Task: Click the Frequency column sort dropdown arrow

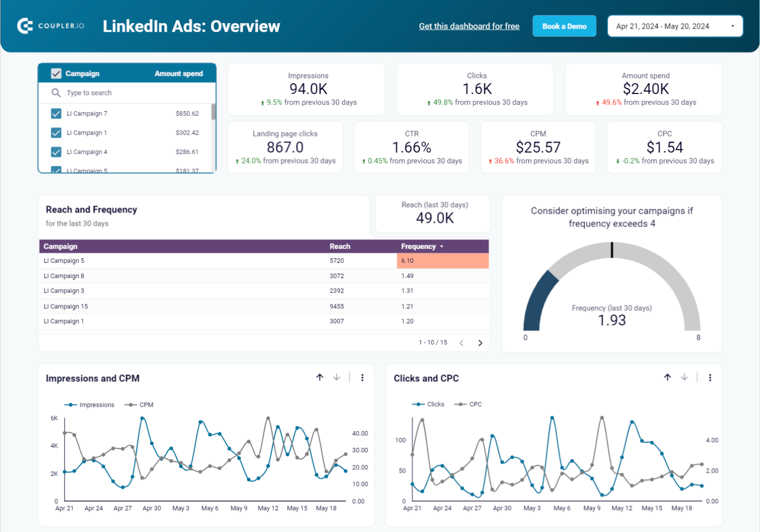Action: (442, 246)
